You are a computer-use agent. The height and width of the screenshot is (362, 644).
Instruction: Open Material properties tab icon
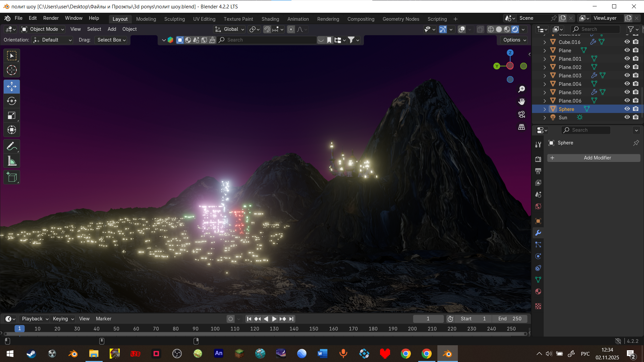[538, 292]
